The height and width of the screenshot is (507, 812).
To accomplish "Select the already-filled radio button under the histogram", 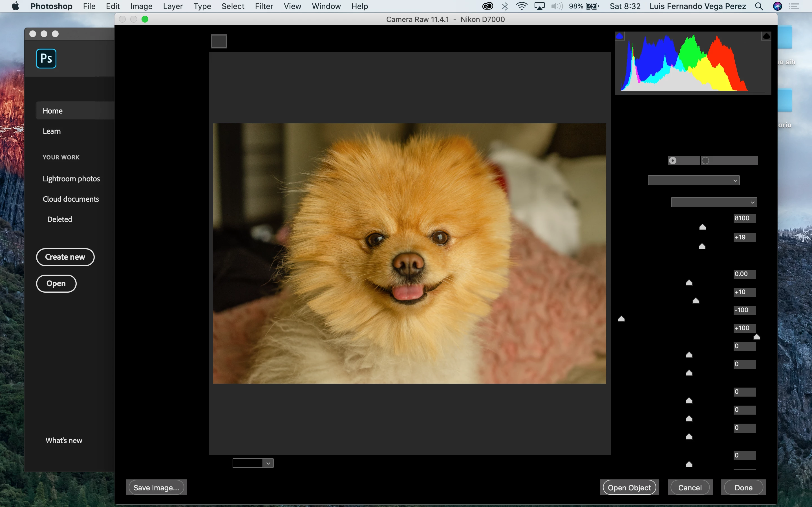I will 673,161.
